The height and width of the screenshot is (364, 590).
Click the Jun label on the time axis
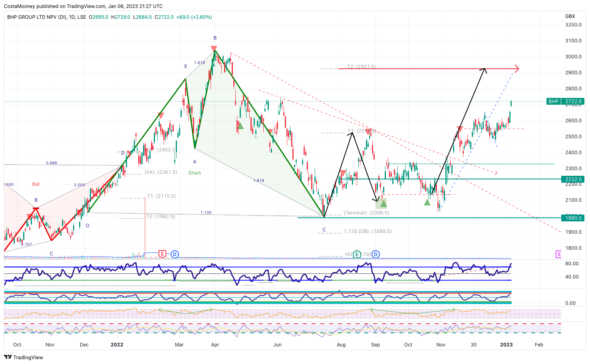click(277, 345)
